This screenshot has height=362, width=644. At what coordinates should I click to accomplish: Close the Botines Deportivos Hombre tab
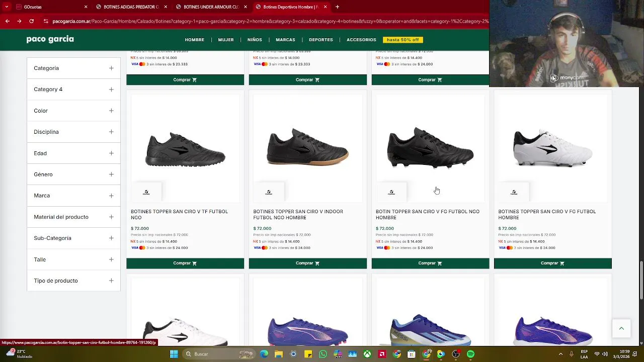tap(325, 7)
